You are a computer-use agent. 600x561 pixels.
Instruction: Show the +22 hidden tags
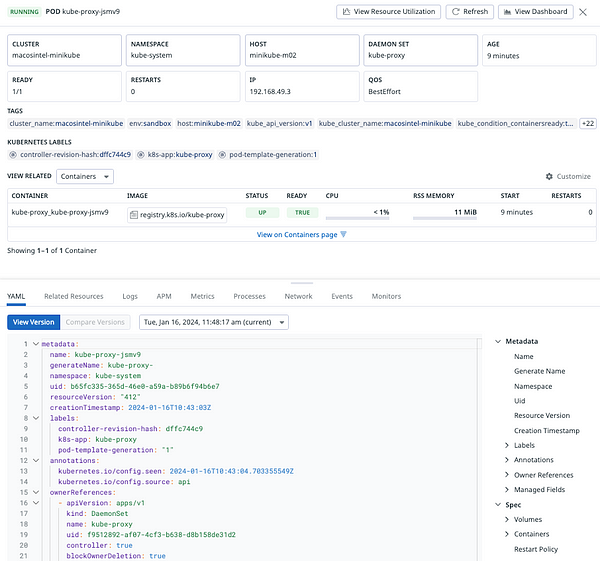pos(587,123)
